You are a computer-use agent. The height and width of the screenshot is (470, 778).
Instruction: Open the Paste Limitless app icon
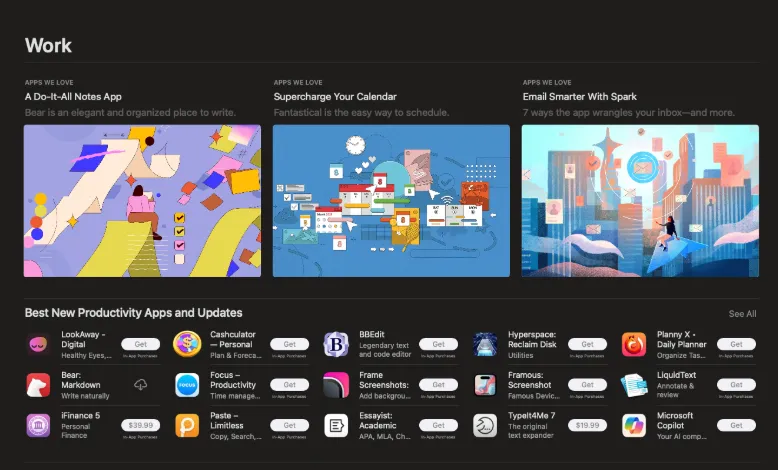coord(187,425)
